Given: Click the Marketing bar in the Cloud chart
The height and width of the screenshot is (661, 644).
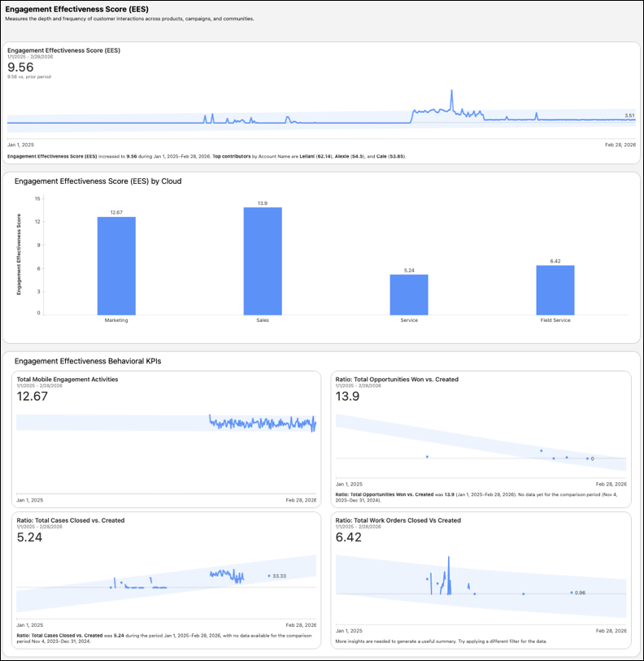Looking at the screenshot, I should pyautogui.click(x=116, y=266).
